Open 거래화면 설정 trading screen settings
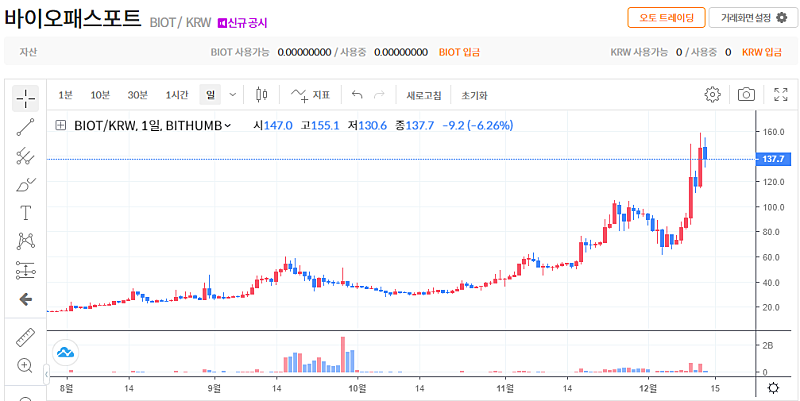The height and width of the screenshot is (401, 800). tap(753, 18)
